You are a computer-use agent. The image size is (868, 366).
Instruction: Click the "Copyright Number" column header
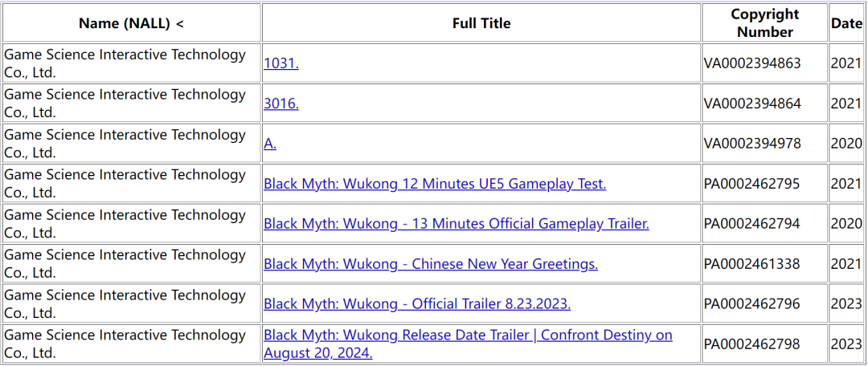[x=764, y=23]
